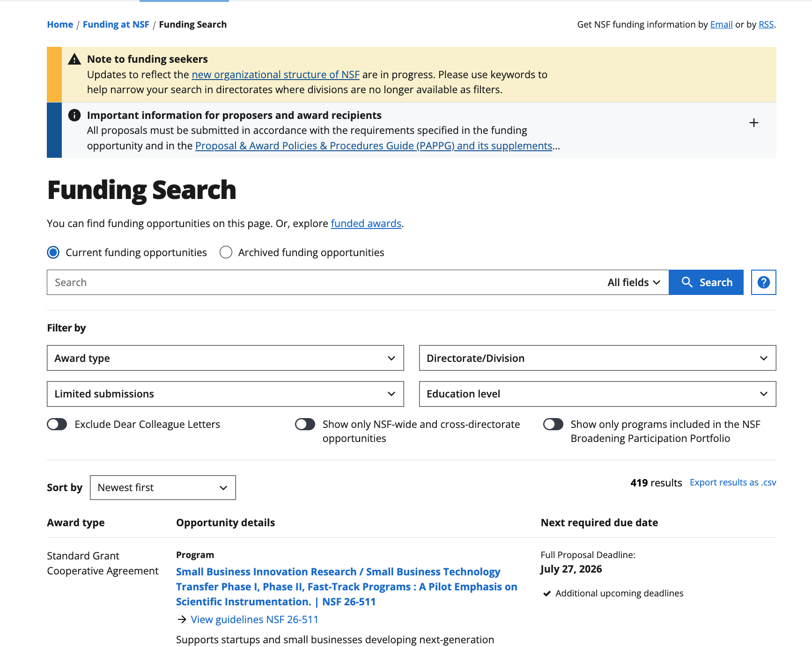This screenshot has width=812, height=647.
Task: Select Current funding opportunities radio button
Action: [x=53, y=252]
